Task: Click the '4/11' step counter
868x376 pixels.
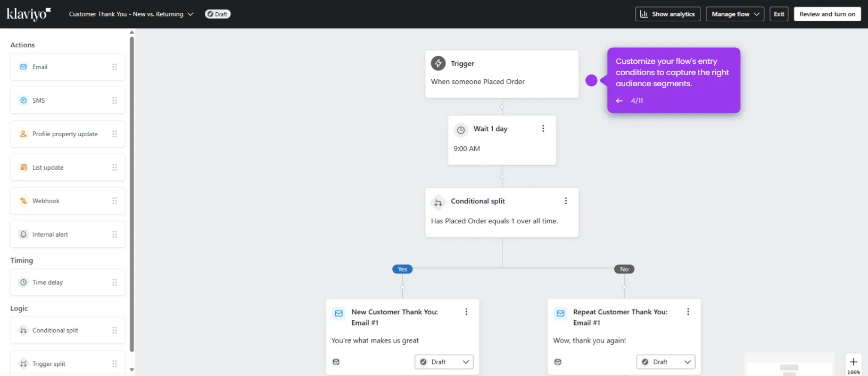Action: tap(637, 101)
